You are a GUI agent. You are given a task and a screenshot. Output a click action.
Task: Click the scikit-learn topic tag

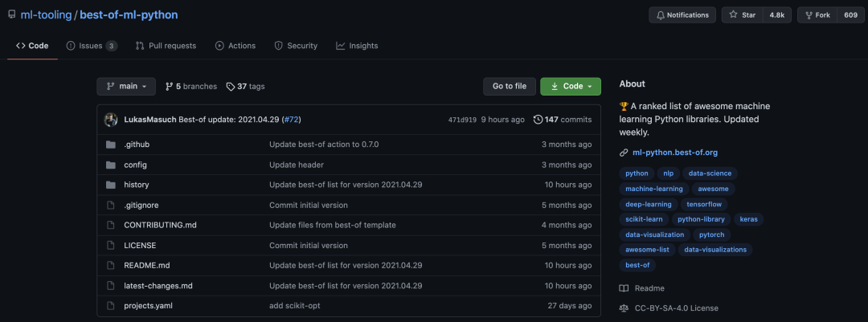tap(644, 219)
